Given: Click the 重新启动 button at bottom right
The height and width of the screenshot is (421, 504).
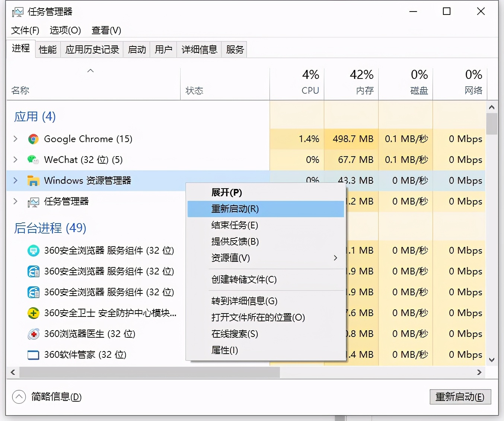Looking at the screenshot, I should (460, 397).
